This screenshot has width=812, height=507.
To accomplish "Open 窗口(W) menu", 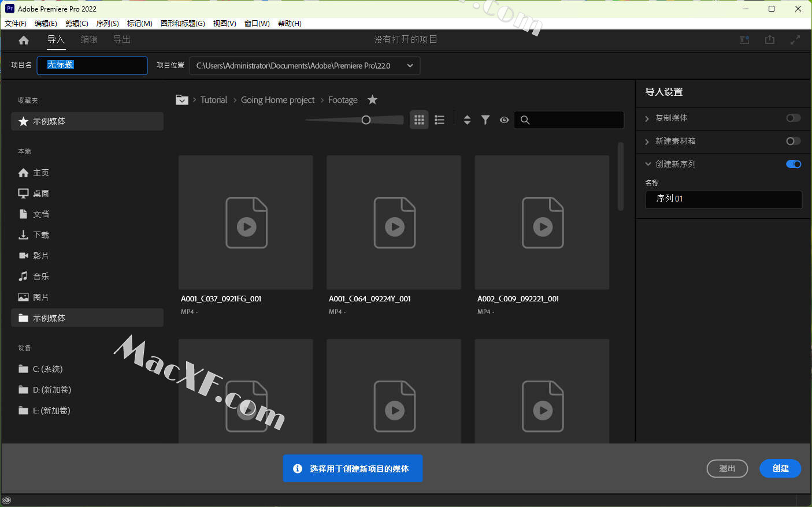I will click(257, 24).
